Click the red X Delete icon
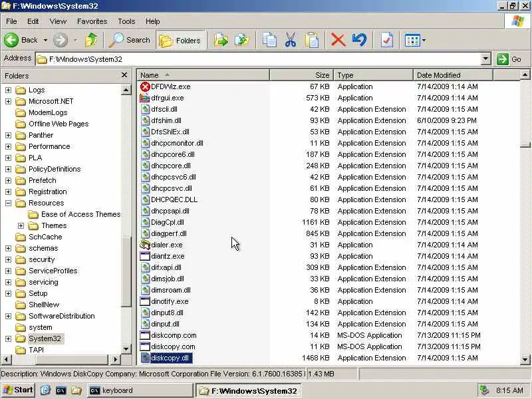Image resolution: width=532 pixels, height=399 pixels. (338, 40)
